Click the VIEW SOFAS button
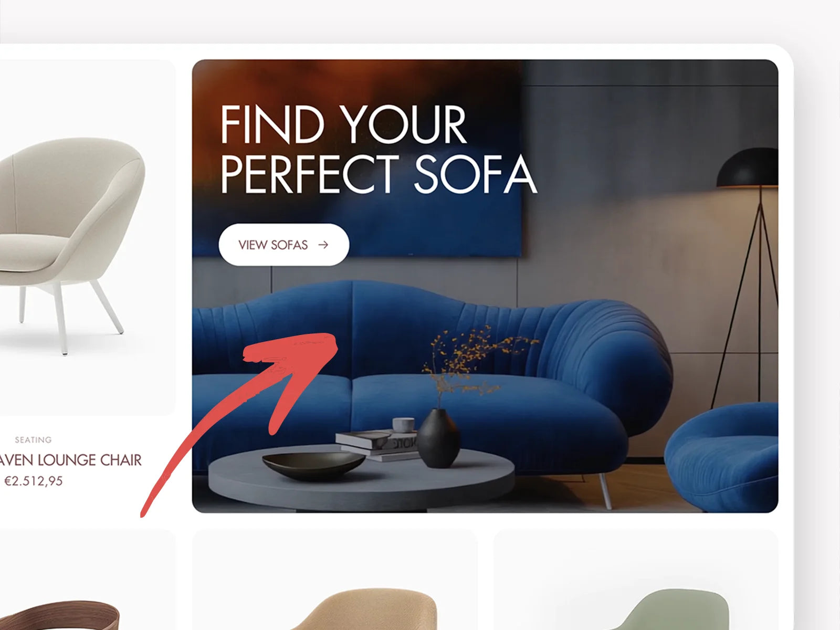840x630 pixels. pos(283,245)
